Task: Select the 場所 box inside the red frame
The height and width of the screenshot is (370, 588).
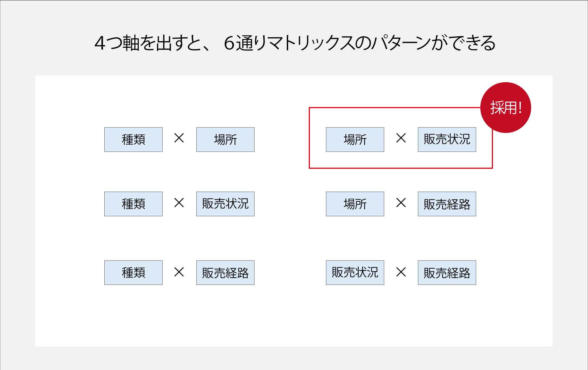Action: tap(355, 139)
